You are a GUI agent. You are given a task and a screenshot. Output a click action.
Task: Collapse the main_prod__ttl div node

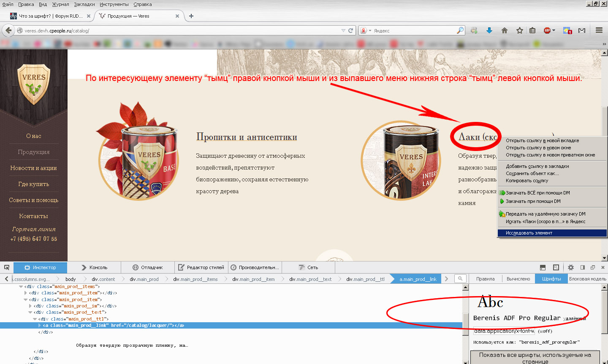35,319
